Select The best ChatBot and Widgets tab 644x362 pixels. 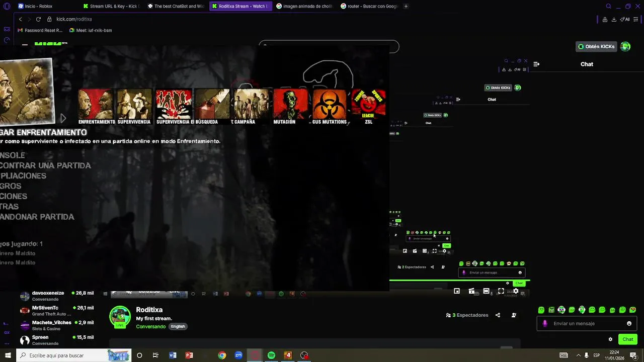click(x=177, y=6)
